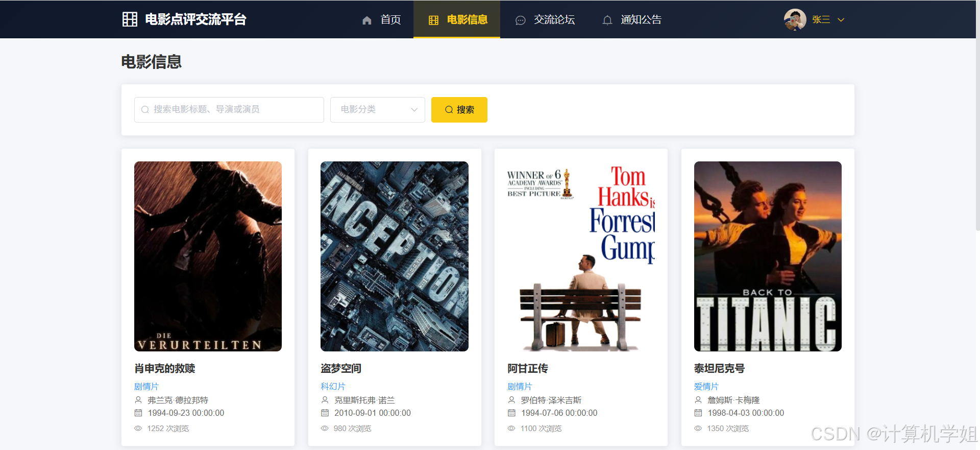This screenshot has width=980, height=450.
Task: Click the director icon for 詹姆斯·卡梅隆
Action: click(698, 400)
